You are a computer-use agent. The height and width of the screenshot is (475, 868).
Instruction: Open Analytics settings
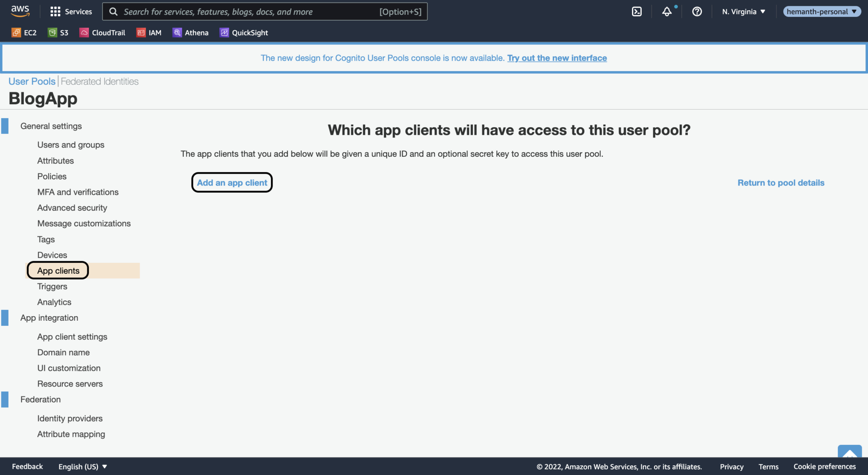point(54,302)
